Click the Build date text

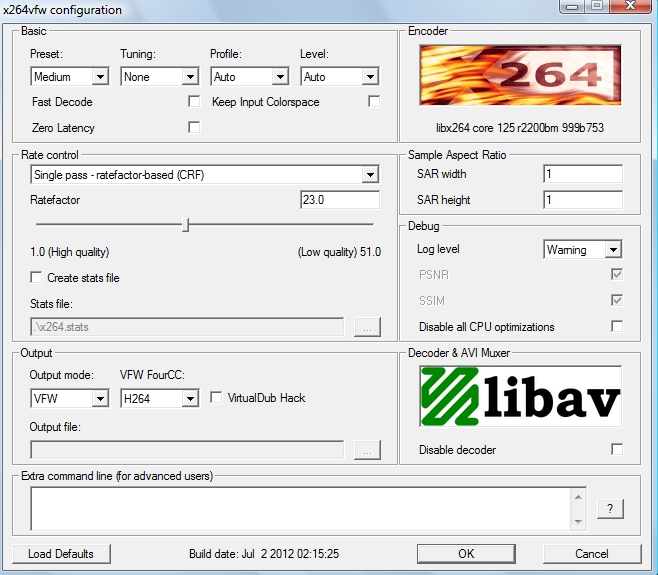(x=264, y=554)
